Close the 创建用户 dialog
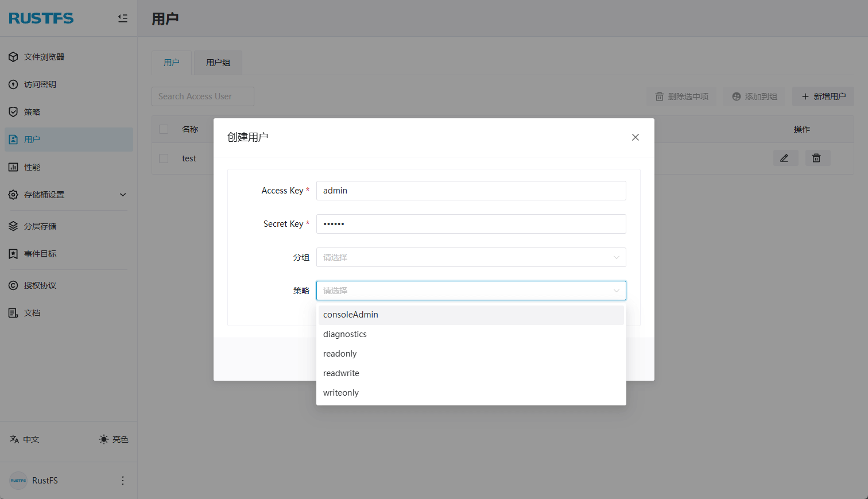The image size is (868, 499). coord(635,137)
